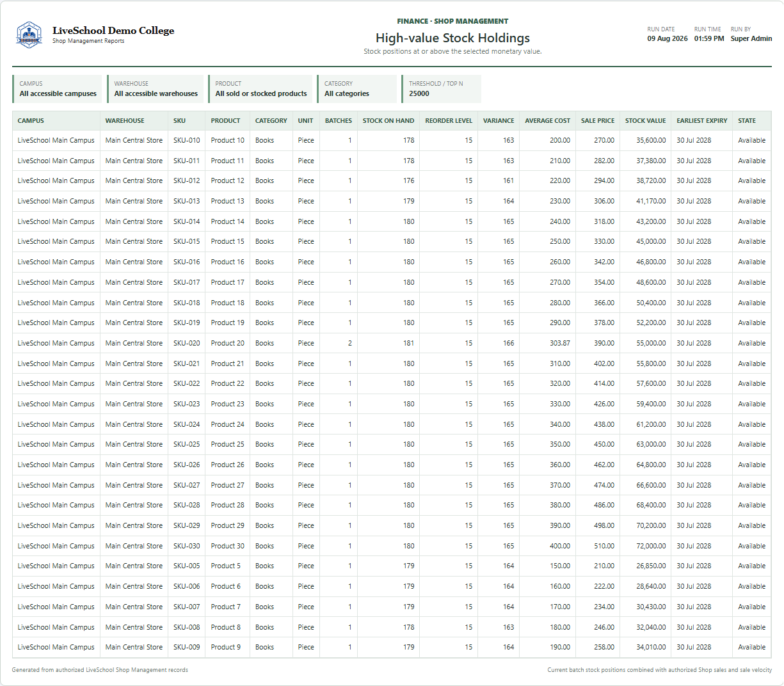Select the Product 14 cell

click(227, 221)
